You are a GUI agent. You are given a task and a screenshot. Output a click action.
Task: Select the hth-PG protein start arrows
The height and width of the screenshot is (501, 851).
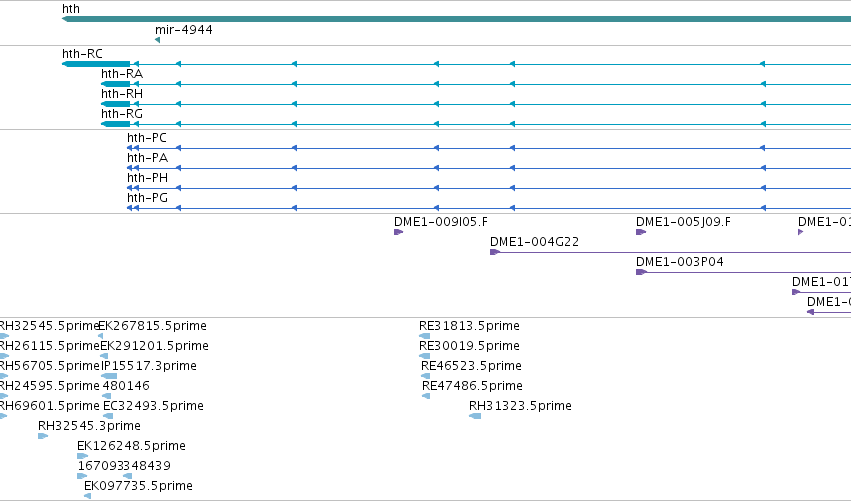click(133, 208)
